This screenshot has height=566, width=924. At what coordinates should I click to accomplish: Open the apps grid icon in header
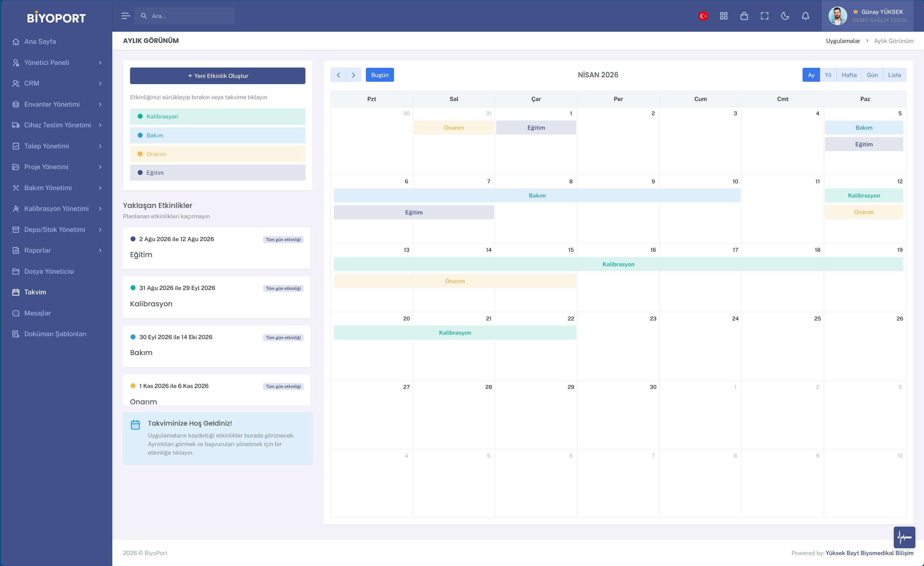724,16
